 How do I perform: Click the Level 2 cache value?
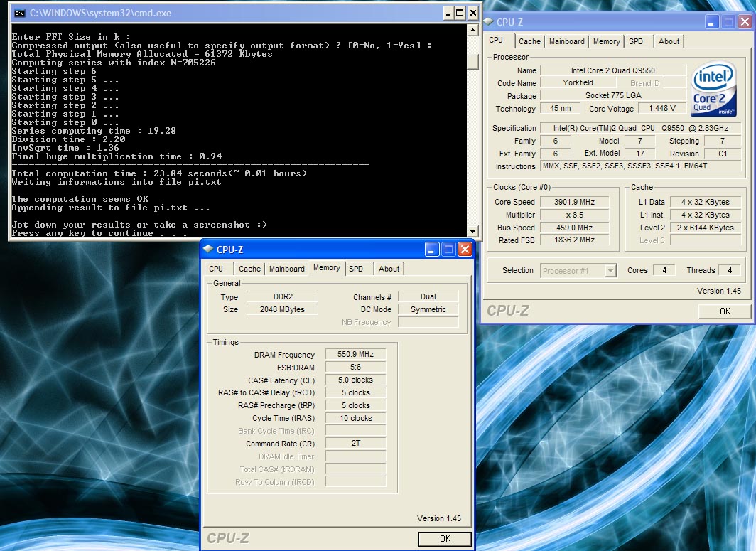[705, 228]
